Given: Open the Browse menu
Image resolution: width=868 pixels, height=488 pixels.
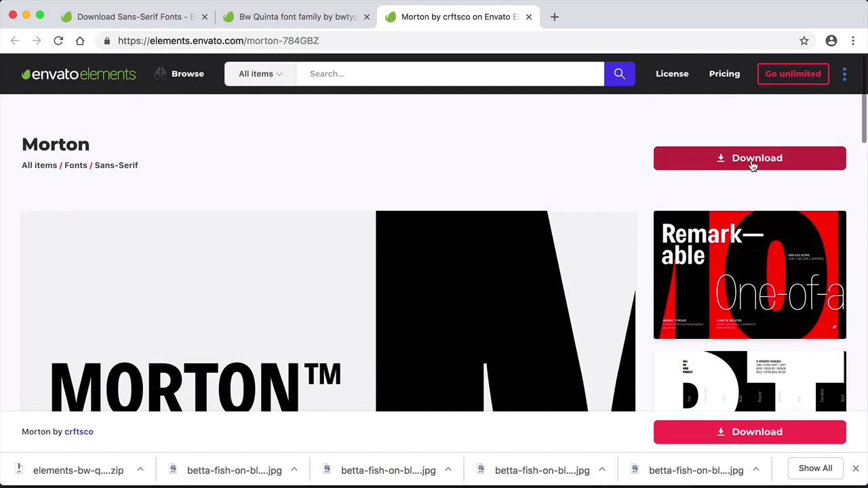Looking at the screenshot, I should (x=188, y=74).
